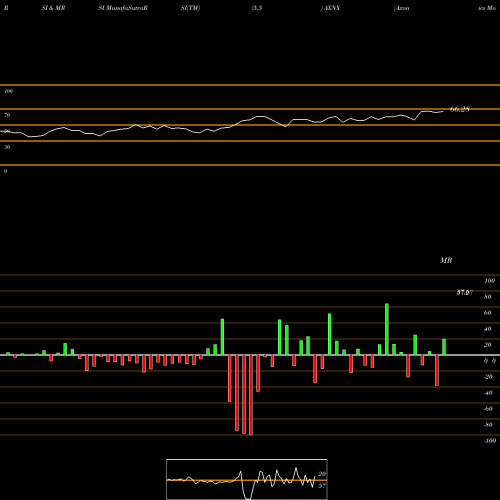
Task: Open the mini overview chart thumbnail
Action: [247, 479]
